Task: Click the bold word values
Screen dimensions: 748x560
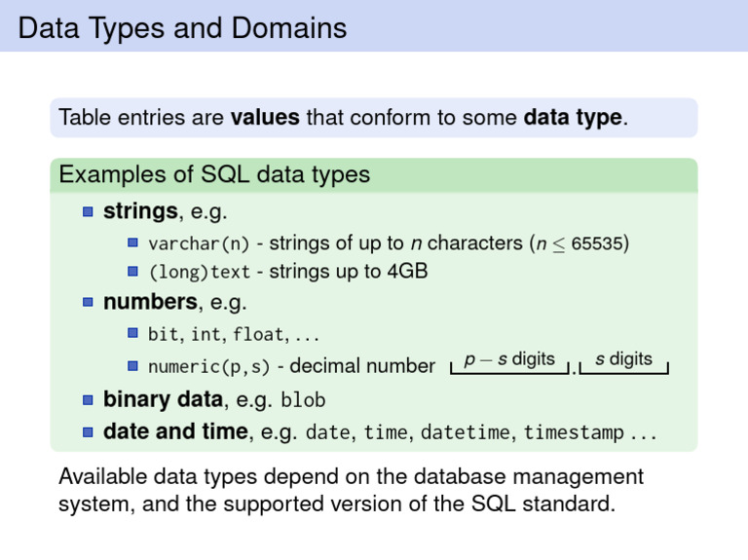Action: click(265, 117)
